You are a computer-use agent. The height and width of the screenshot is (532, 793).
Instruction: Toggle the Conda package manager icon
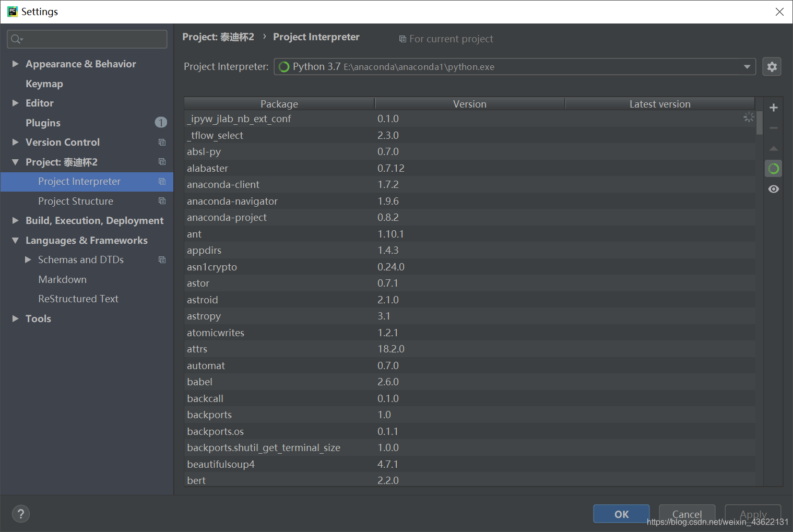click(x=774, y=169)
